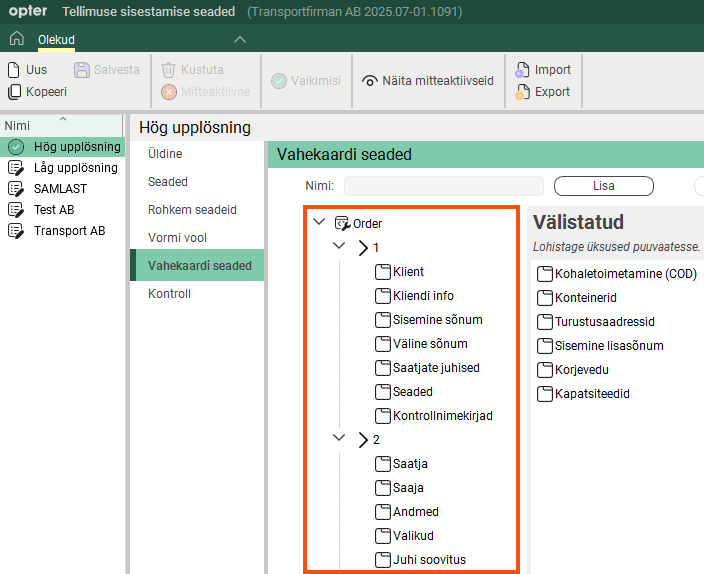Click the Export icon in toolbar
The height and width of the screenshot is (574, 704).
[x=522, y=92]
